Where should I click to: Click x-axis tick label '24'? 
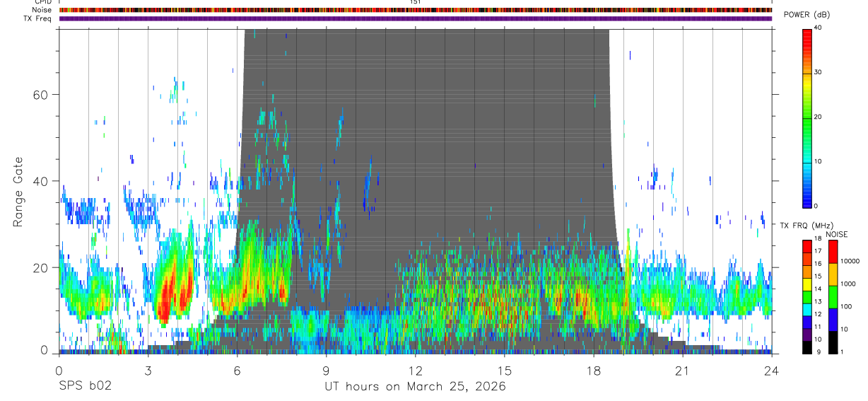tap(772, 370)
